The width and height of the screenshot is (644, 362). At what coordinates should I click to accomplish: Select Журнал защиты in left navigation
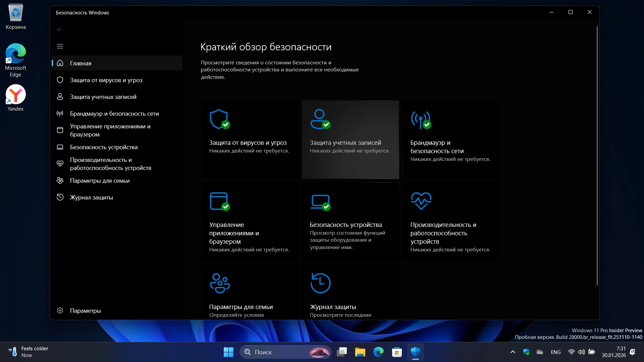pos(91,197)
